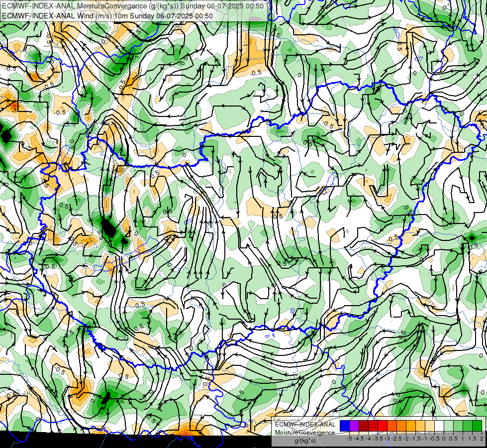Click the legend tick label -5
Viewport: 487px width, 448px height.
click(x=349, y=439)
